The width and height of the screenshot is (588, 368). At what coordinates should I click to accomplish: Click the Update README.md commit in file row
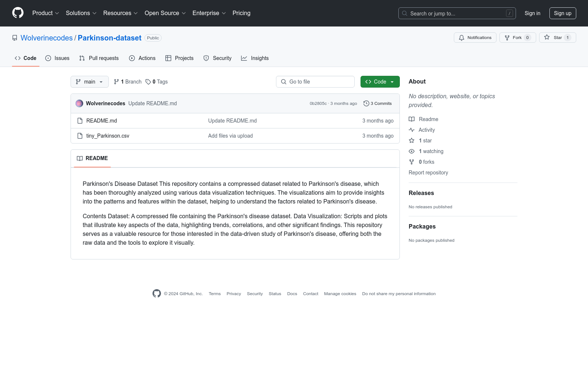click(233, 121)
